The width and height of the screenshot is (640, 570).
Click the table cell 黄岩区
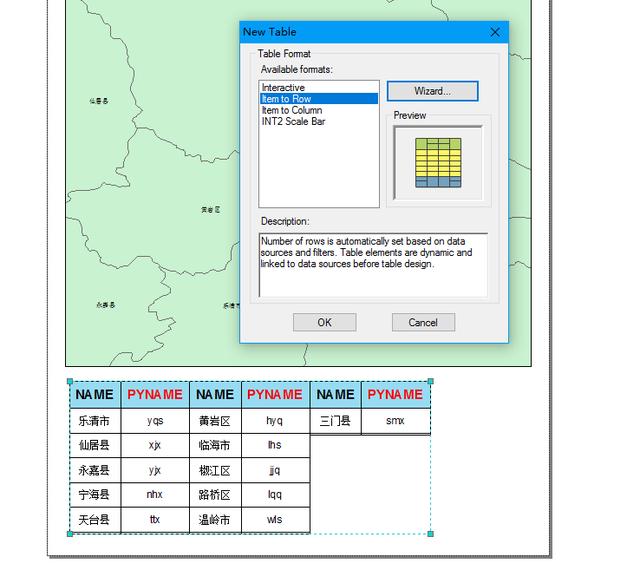pos(215,421)
